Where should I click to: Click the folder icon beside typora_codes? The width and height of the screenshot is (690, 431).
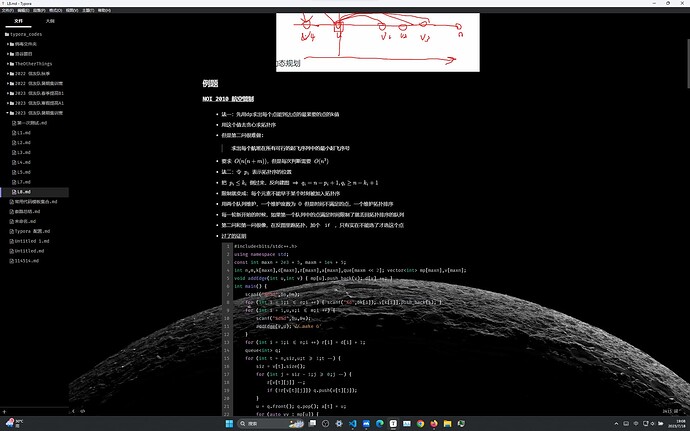tap(7, 34)
